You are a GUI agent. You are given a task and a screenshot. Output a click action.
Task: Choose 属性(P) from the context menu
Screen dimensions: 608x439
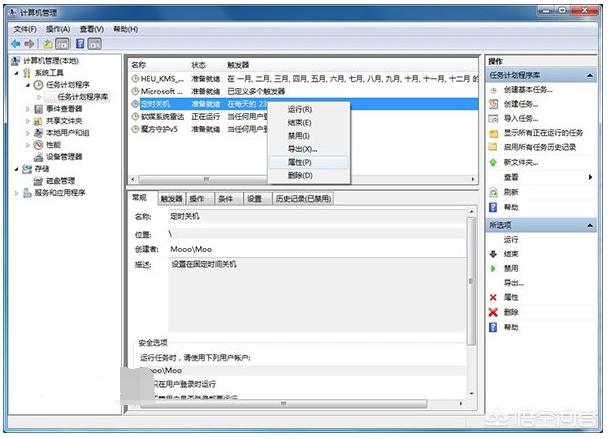pyautogui.click(x=309, y=162)
